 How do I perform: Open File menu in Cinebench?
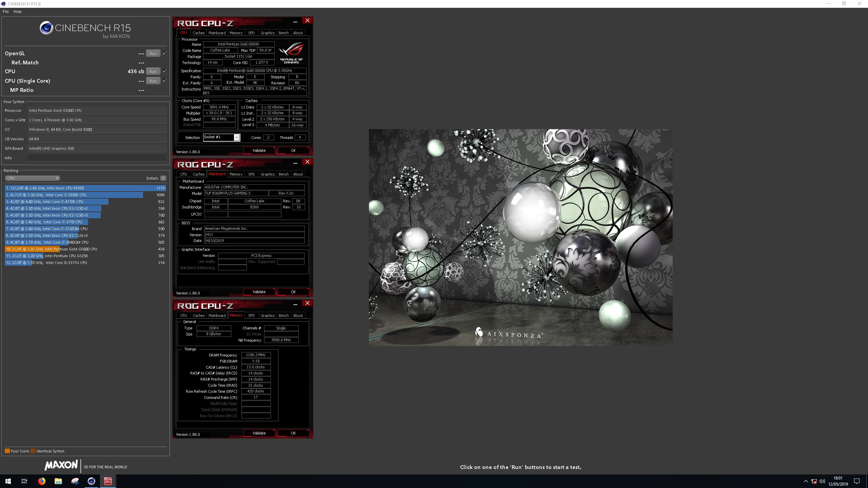[x=6, y=12]
